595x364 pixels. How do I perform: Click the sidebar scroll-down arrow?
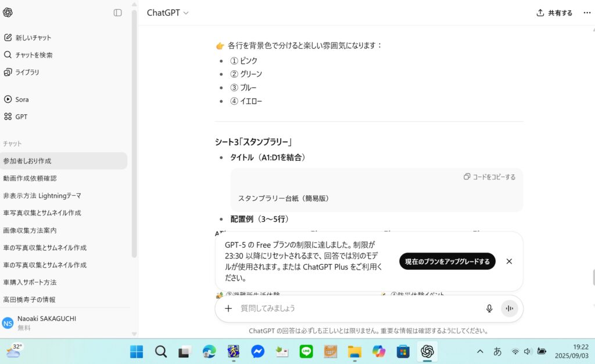point(134,334)
